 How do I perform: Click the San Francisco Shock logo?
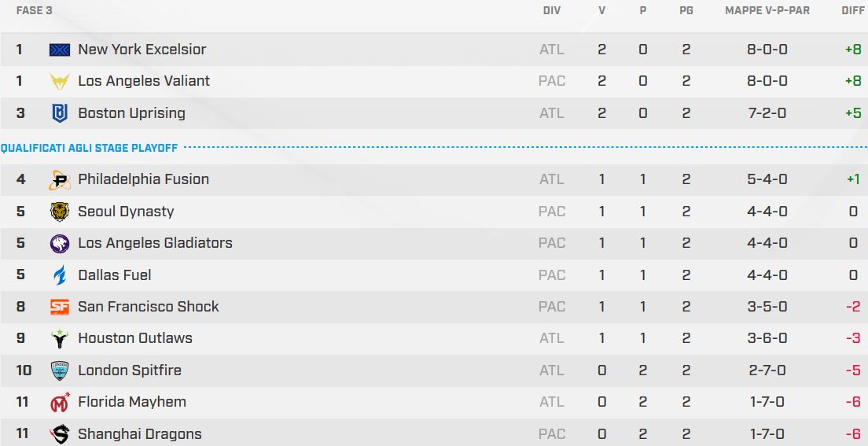point(60,307)
